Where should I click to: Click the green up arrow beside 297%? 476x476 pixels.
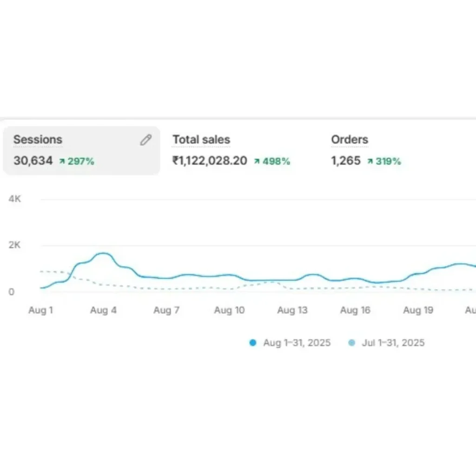pyautogui.click(x=62, y=162)
